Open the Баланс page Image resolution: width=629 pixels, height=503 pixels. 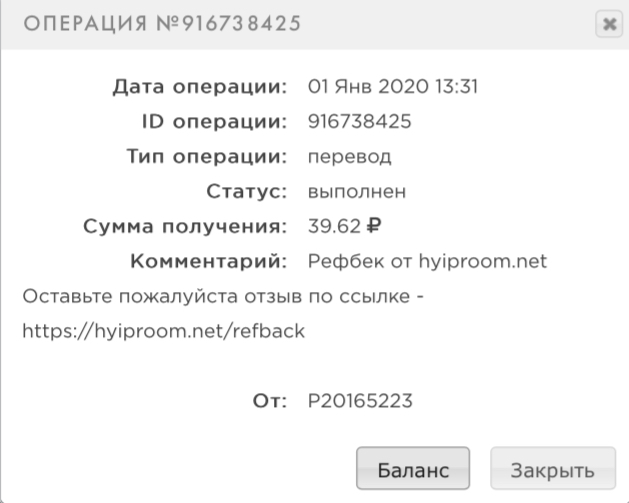point(413,468)
